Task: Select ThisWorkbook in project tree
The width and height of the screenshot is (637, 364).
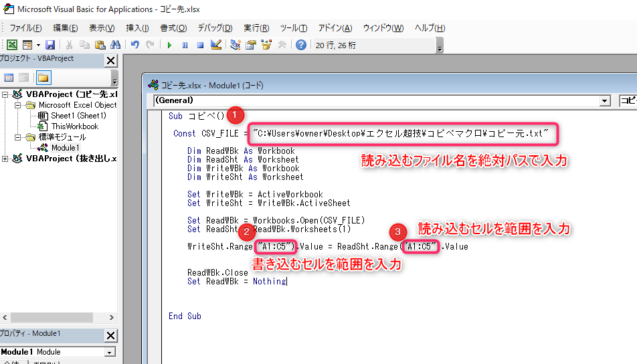Action: coord(75,126)
